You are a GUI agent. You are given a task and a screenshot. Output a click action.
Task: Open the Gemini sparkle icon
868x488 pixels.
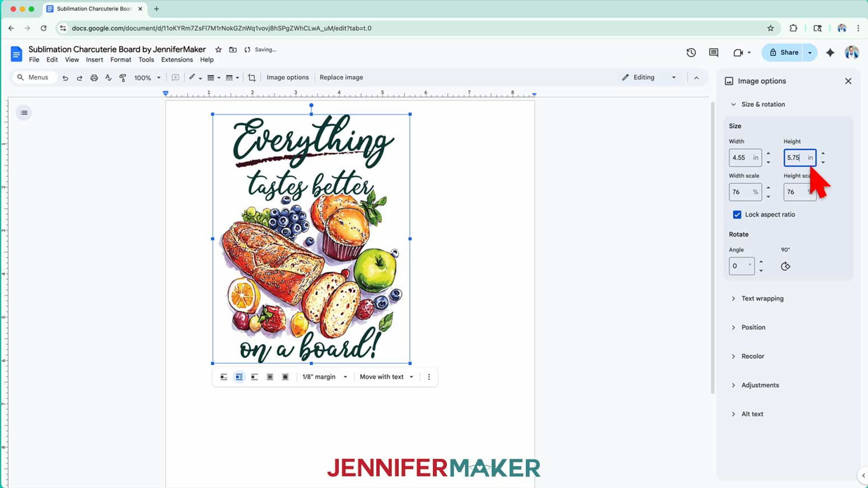(830, 53)
